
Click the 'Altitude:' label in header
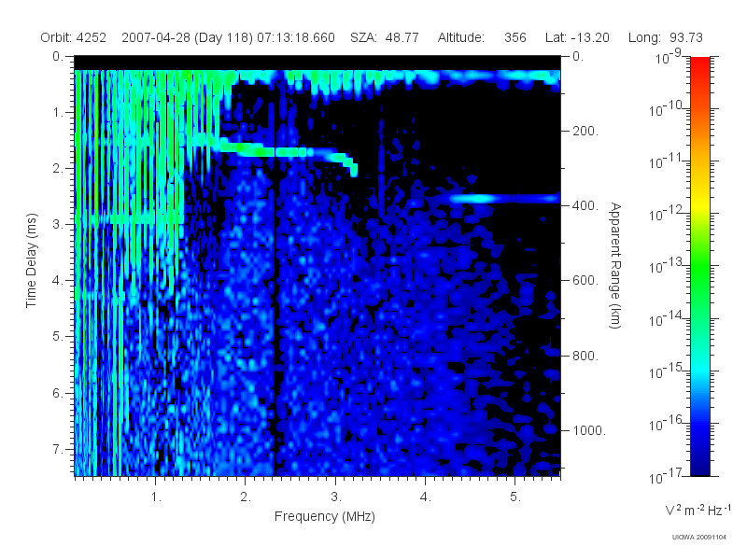pos(461,37)
